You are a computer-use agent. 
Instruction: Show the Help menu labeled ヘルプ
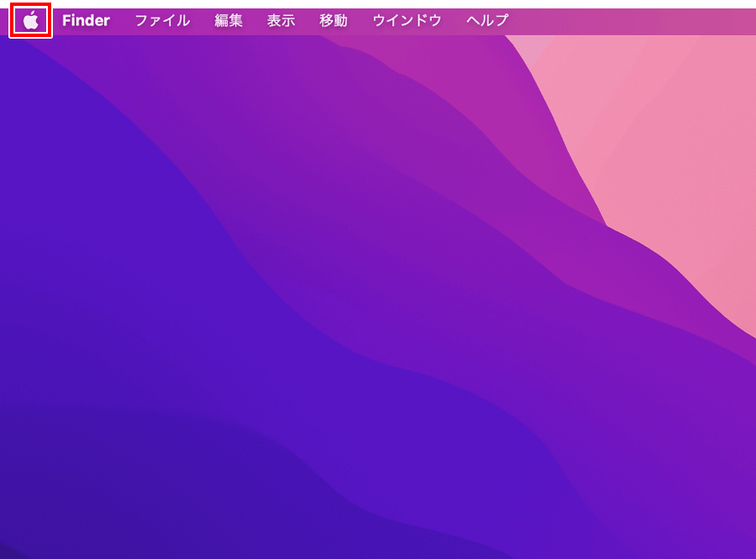(487, 21)
